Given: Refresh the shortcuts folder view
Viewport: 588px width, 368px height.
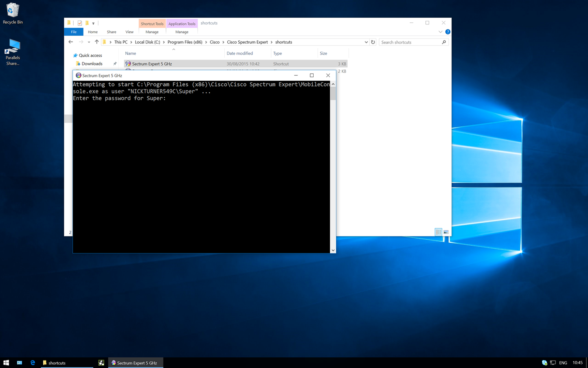Looking at the screenshot, I should pyautogui.click(x=373, y=42).
